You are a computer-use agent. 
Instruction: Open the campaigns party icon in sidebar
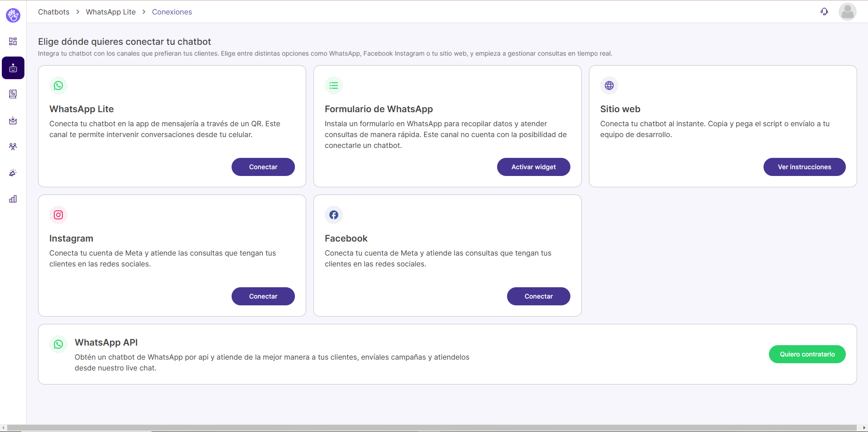point(13,173)
